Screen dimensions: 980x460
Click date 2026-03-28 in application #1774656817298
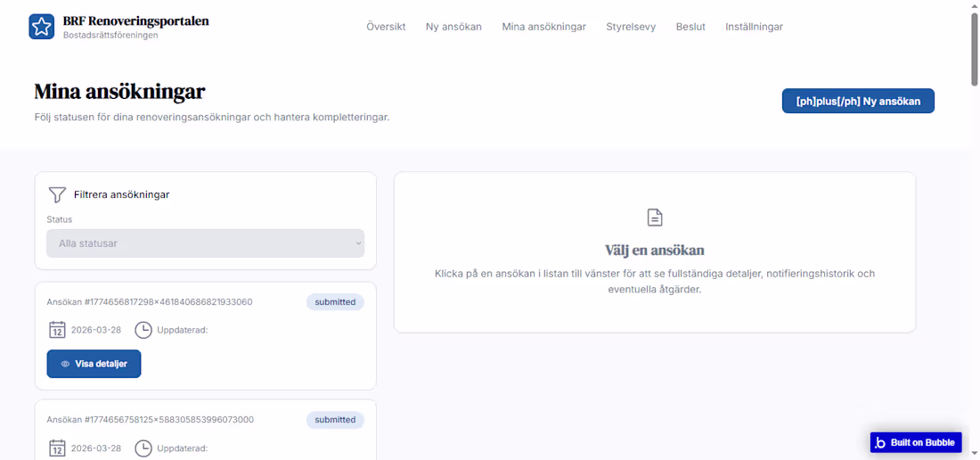[96, 329]
